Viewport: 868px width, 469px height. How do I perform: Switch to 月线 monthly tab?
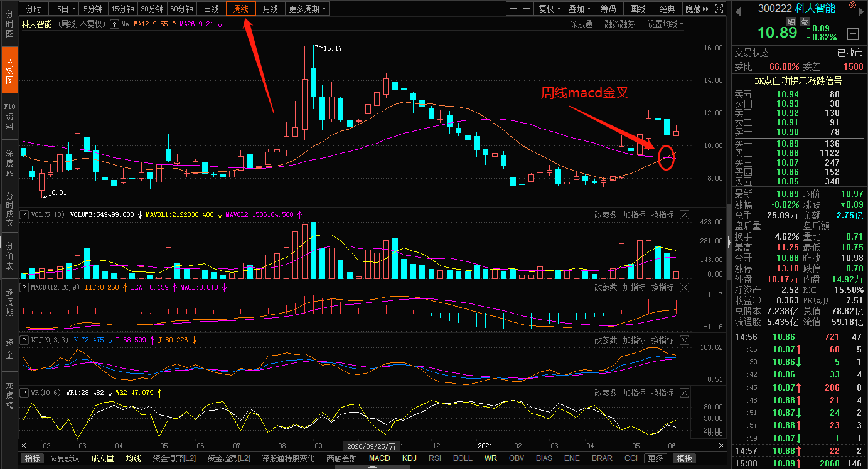(271, 9)
